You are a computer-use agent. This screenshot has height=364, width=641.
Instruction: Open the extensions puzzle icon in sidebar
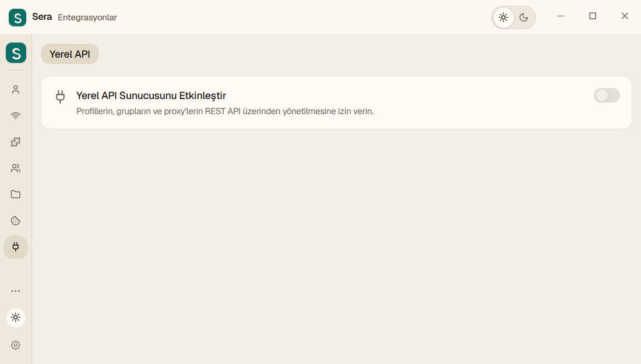16,142
